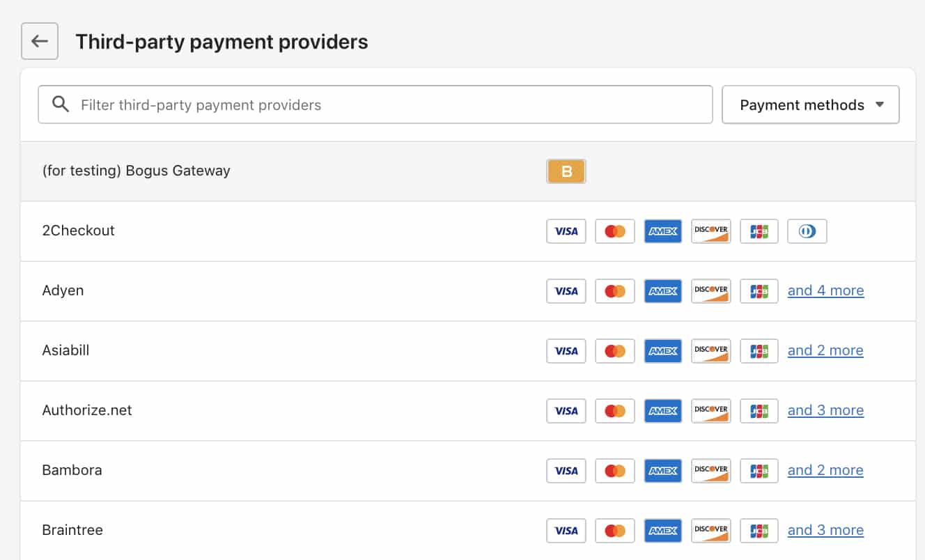Click the Amex icon in 2Checkout row
The image size is (925, 560).
tap(663, 231)
